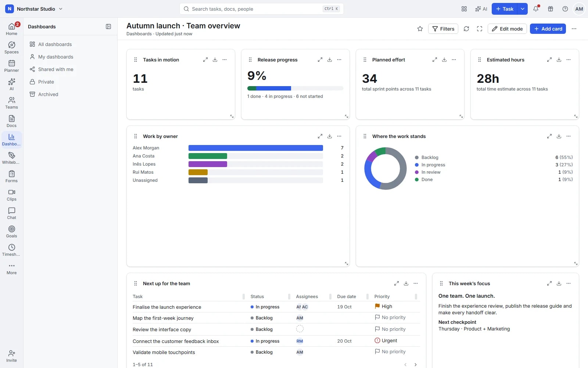Open the AI button in top bar
The height and width of the screenshot is (368, 588).
481,9
